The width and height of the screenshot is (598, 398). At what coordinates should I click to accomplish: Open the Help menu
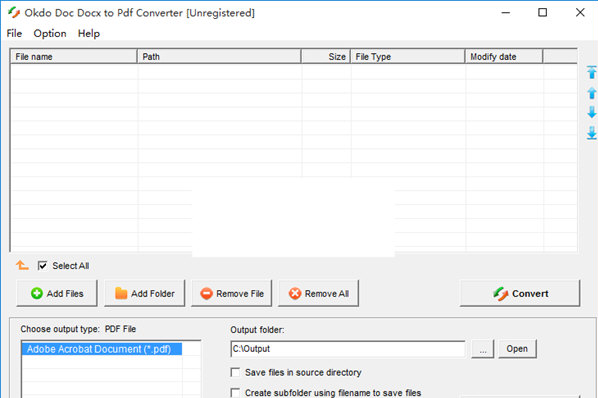coord(89,34)
